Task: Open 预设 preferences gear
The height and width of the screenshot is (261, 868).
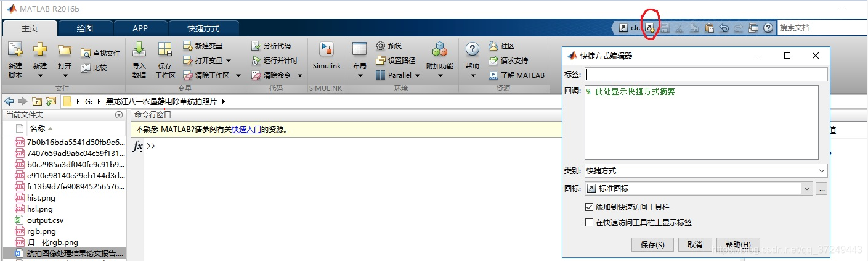Action: pyautogui.click(x=389, y=46)
